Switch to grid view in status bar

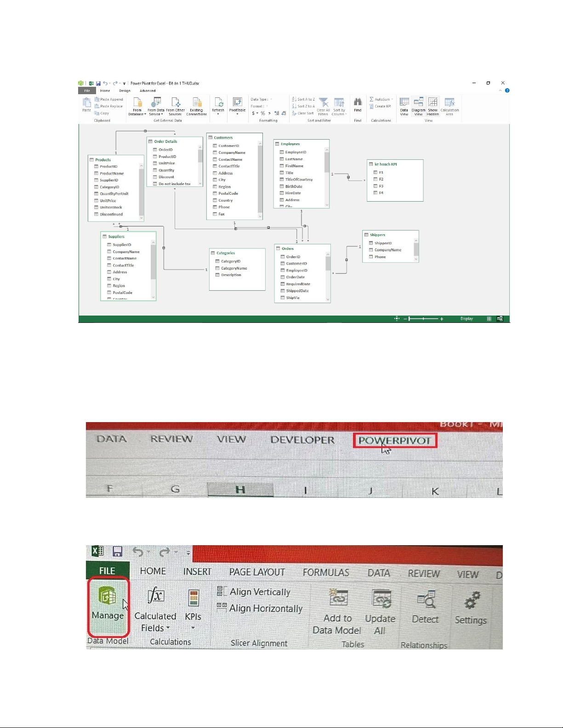point(489,319)
